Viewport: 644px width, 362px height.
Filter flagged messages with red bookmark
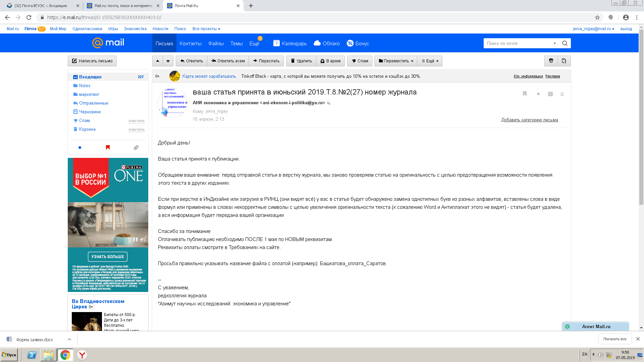[108, 147]
